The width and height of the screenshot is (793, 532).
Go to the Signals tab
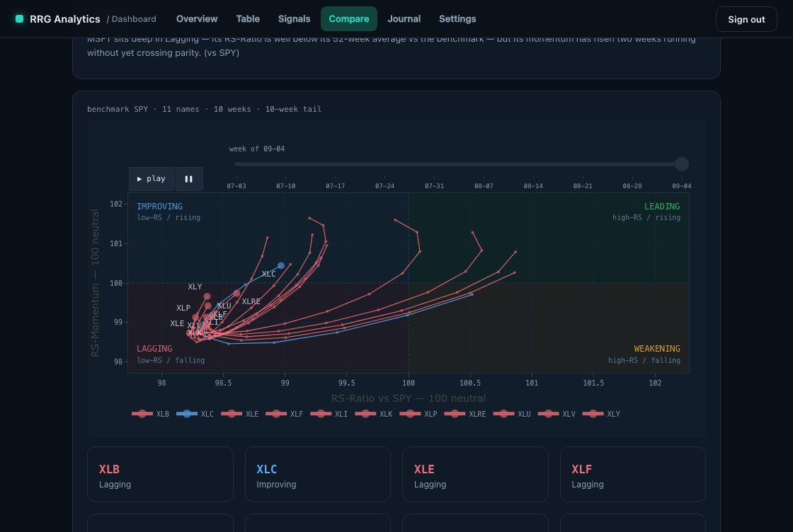pyautogui.click(x=294, y=18)
